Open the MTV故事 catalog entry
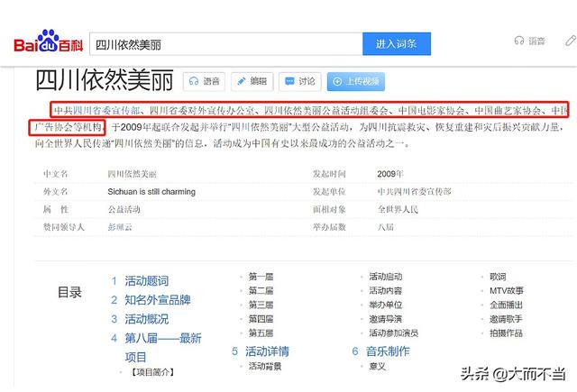This screenshot has width=577, height=392. 507,290
